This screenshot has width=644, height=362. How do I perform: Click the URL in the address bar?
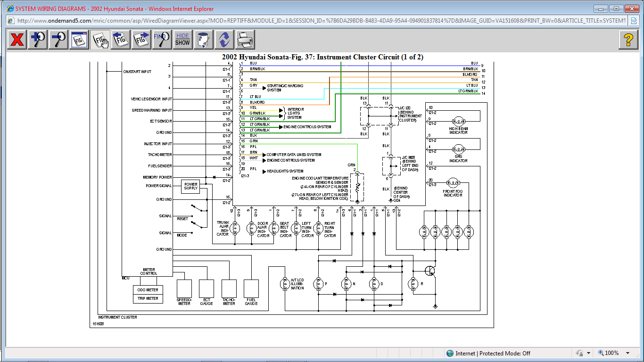321,21
